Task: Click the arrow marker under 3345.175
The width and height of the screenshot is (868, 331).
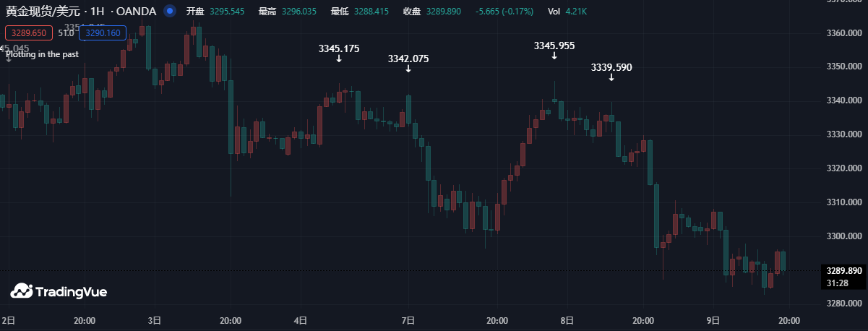Action: [339, 59]
